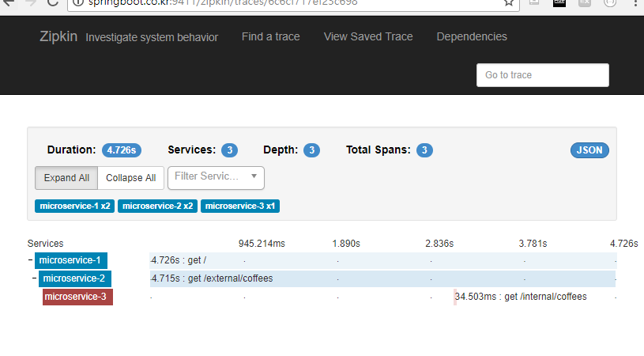This screenshot has height=356, width=644.
Task: Click Collapse All spans button
Action: (x=130, y=177)
